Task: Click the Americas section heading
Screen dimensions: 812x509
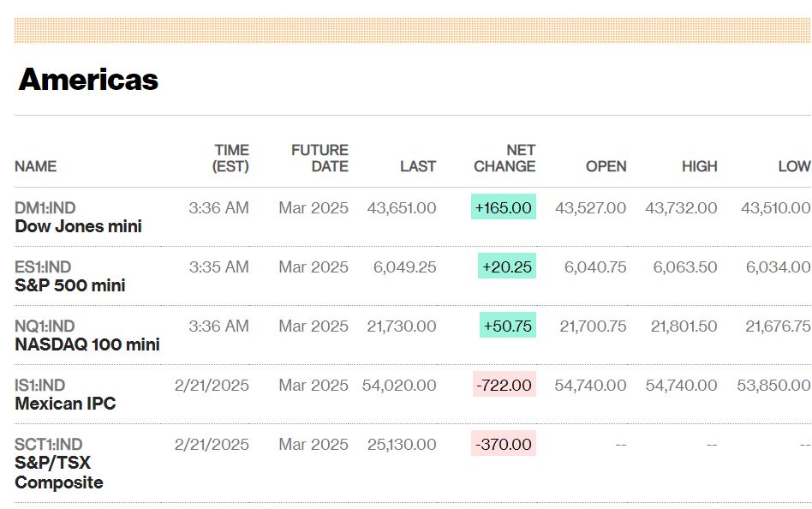Action: point(88,80)
